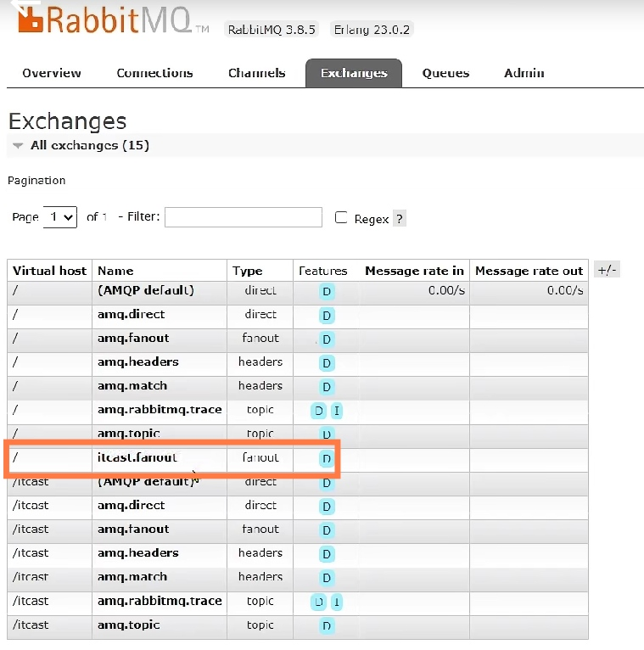Click fanout type cell of itcast.fanout
This screenshot has width=644, height=650.
(260, 457)
